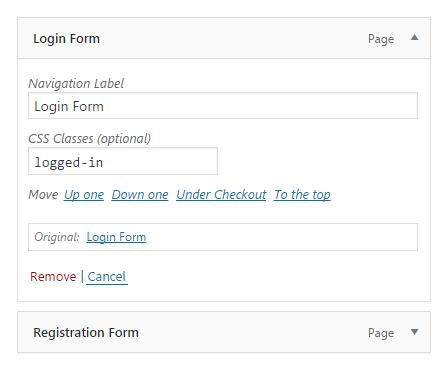Screen dimensions: 448x370
Task: Click the Original: label text
Action: [x=57, y=237]
